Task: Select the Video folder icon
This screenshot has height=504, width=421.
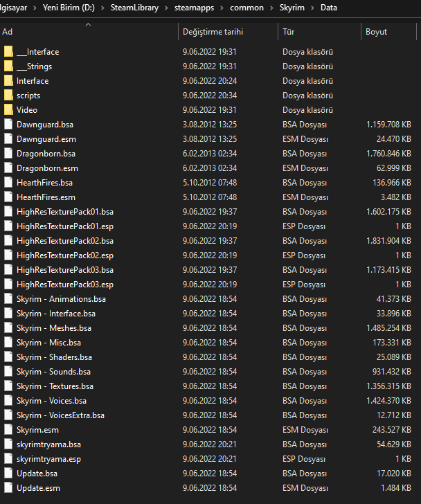Action: coord(8,109)
